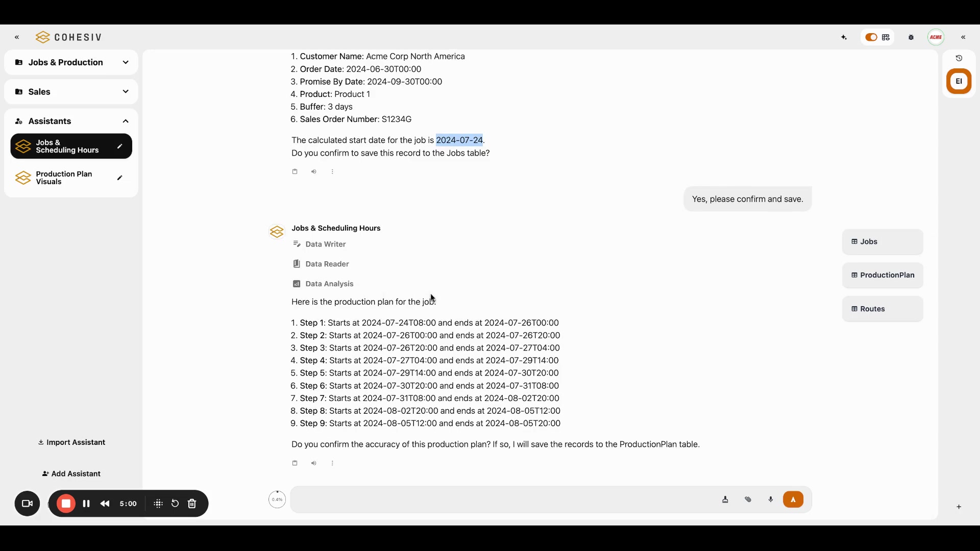Click the Step 1 line of the plan
The image size is (980, 551).
[x=425, y=323]
